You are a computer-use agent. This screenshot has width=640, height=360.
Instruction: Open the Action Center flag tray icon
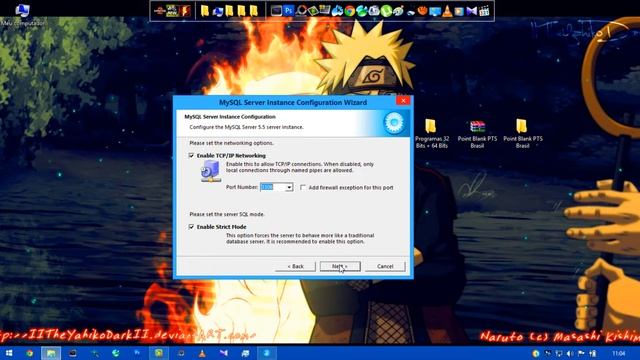point(581,353)
